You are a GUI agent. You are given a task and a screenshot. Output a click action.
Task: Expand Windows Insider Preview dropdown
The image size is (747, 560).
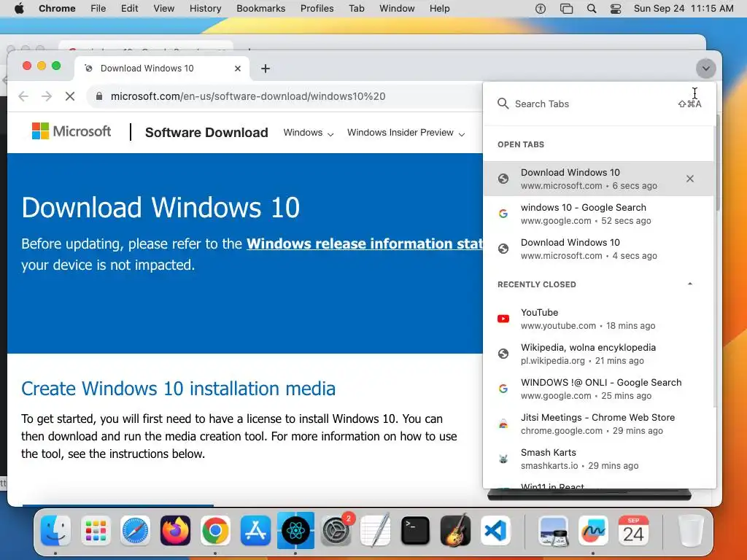point(406,133)
